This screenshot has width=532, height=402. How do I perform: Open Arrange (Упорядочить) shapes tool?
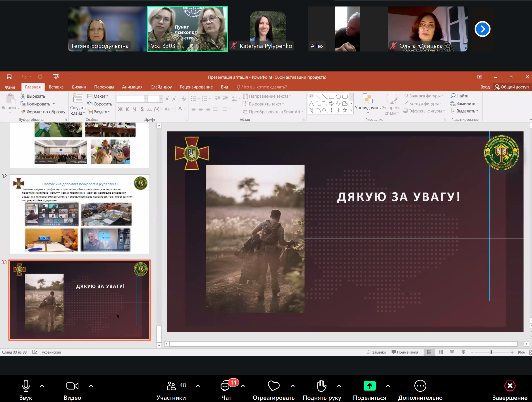pos(367,102)
